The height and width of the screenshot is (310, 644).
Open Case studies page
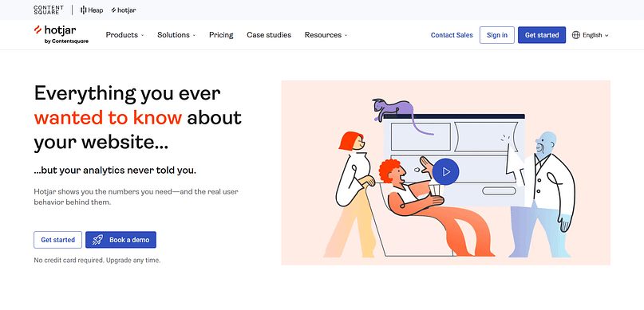[269, 35]
